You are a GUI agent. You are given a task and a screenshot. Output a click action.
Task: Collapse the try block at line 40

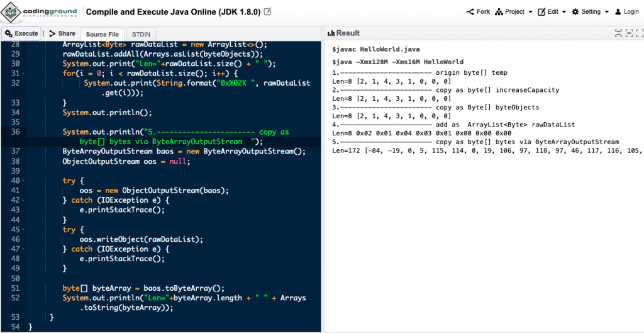[x=23, y=181]
